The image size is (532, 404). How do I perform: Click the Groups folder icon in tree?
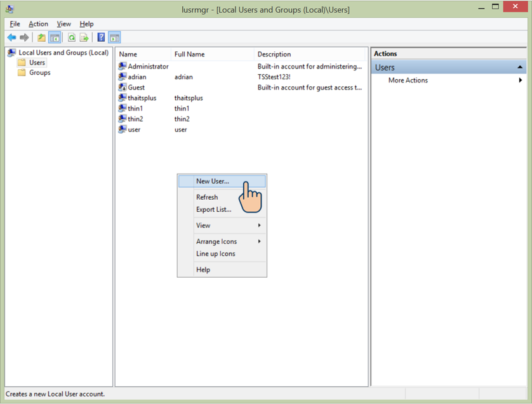[22, 72]
